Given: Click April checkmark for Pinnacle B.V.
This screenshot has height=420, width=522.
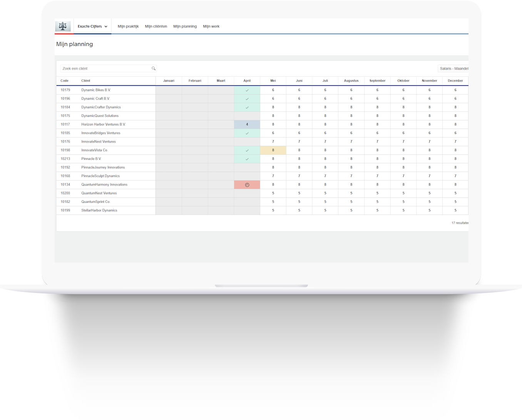Looking at the screenshot, I should coord(247,159).
